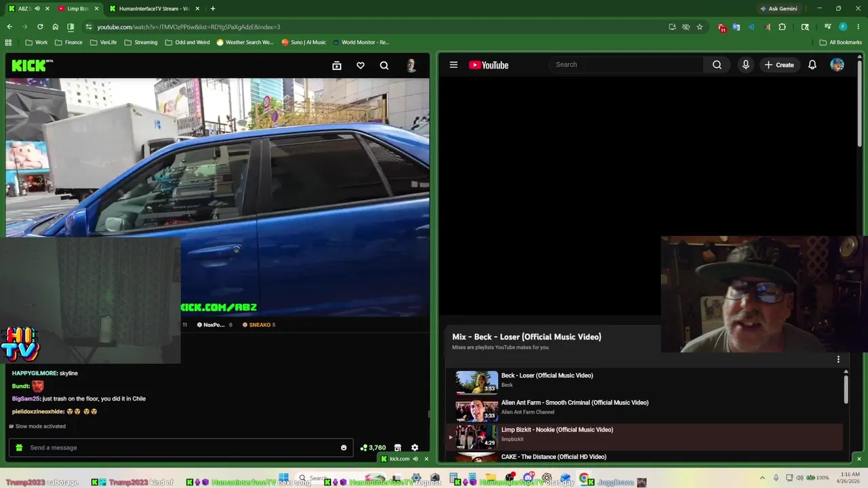Open Odd and Weird bookmarks folder
This screenshot has width=868, height=488.
[x=187, y=42]
